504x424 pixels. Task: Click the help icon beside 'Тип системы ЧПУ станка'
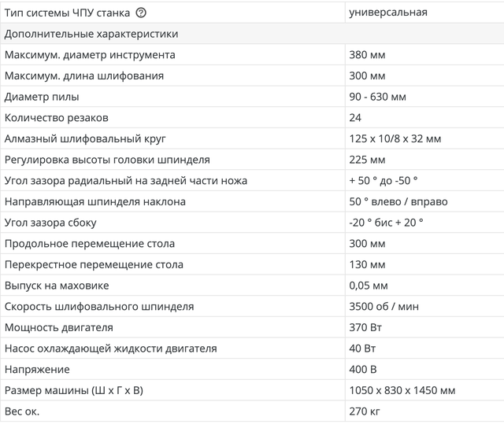coord(141,13)
